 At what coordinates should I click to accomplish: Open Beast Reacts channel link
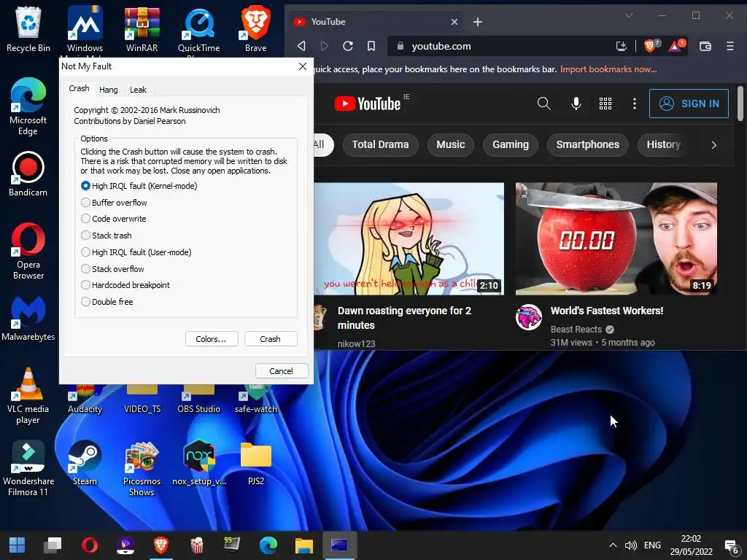[576, 329]
